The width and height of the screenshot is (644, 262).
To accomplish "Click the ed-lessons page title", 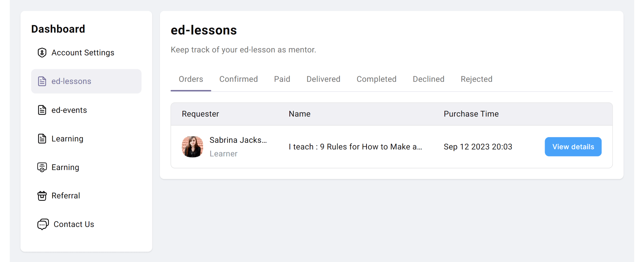I will (x=203, y=30).
